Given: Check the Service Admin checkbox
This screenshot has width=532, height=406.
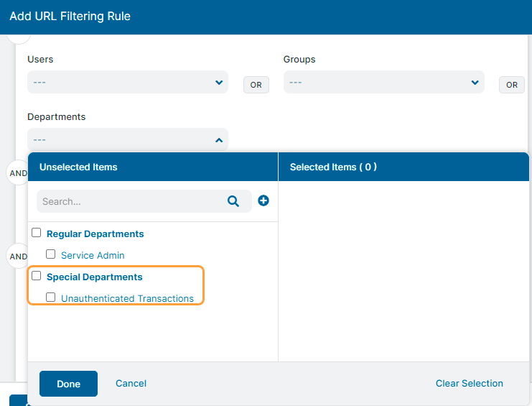Looking at the screenshot, I should pyautogui.click(x=50, y=254).
